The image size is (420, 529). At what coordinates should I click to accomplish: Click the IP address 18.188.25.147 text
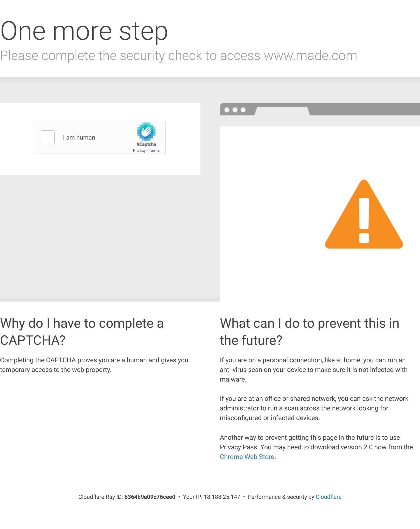tap(222, 497)
